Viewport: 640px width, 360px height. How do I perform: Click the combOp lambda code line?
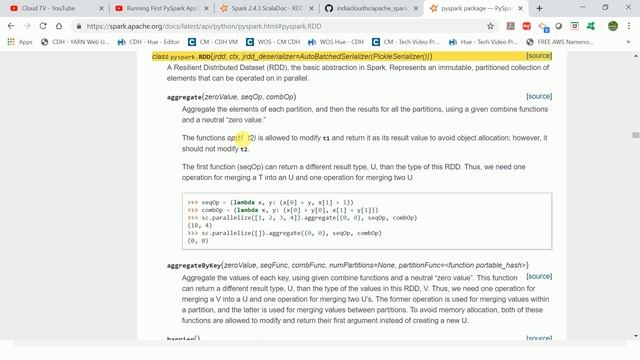click(x=282, y=210)
